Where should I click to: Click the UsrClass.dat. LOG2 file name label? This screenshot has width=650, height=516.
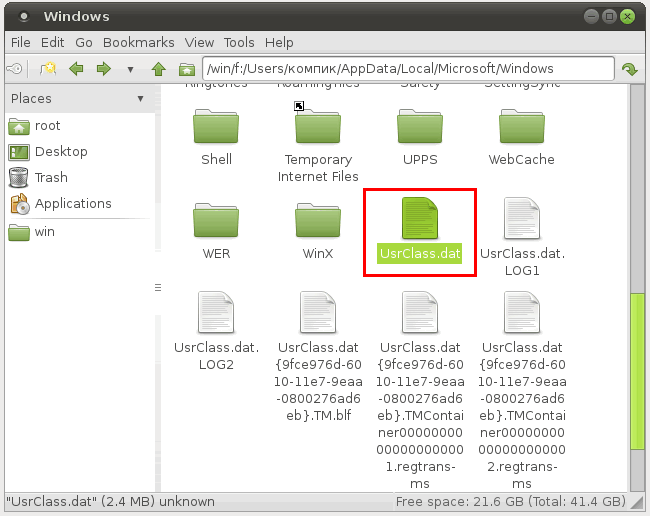click(x=216, y=356)
